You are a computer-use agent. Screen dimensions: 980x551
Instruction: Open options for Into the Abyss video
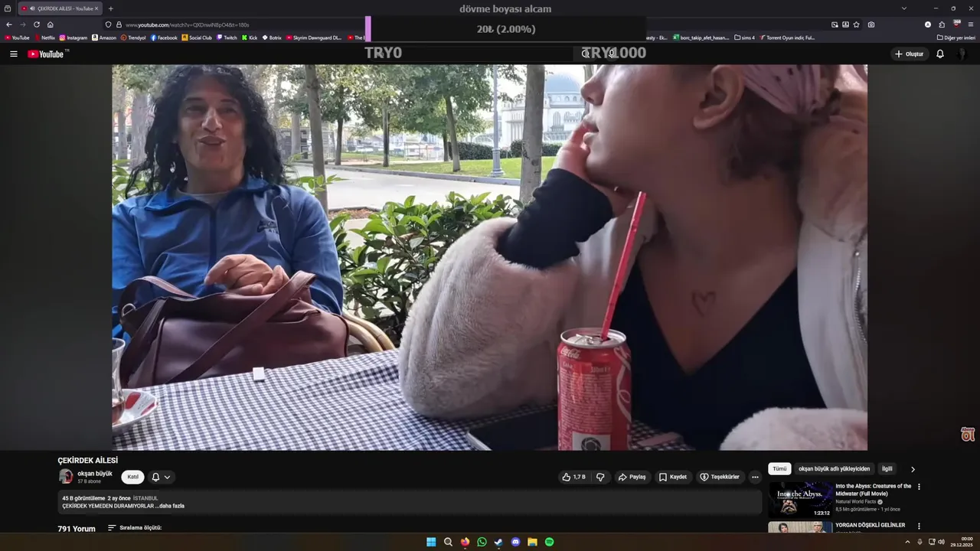pos(919,487)
